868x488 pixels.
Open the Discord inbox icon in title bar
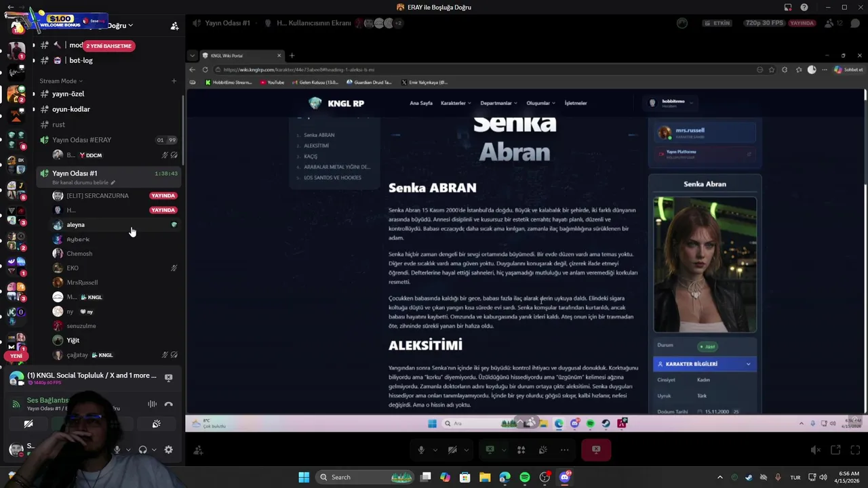(787, 7)
